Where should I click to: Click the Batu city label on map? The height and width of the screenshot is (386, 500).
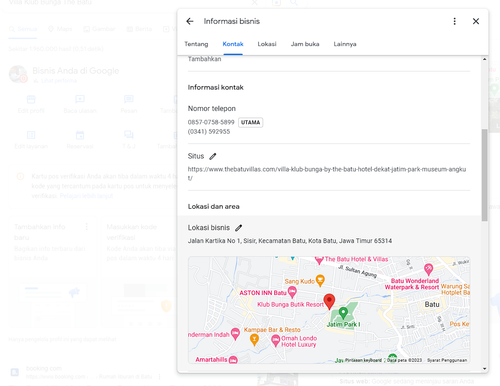(x=432, y=304)
